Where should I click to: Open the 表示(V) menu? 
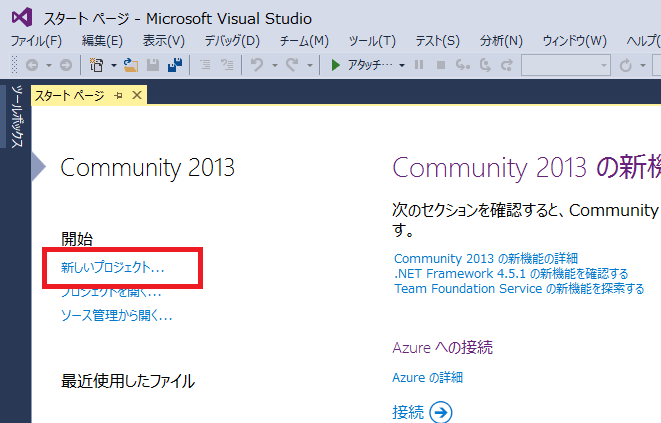point(164,41)
